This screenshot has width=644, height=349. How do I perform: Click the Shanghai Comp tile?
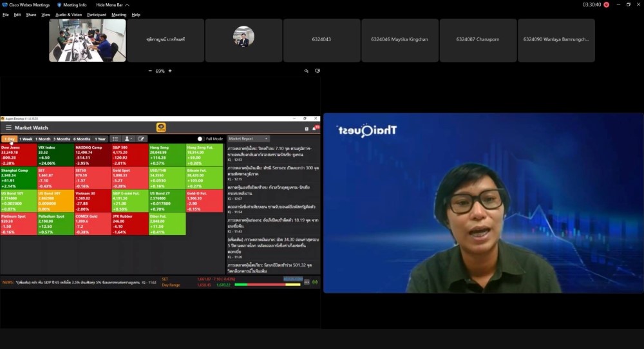click(x=19, y=178)
